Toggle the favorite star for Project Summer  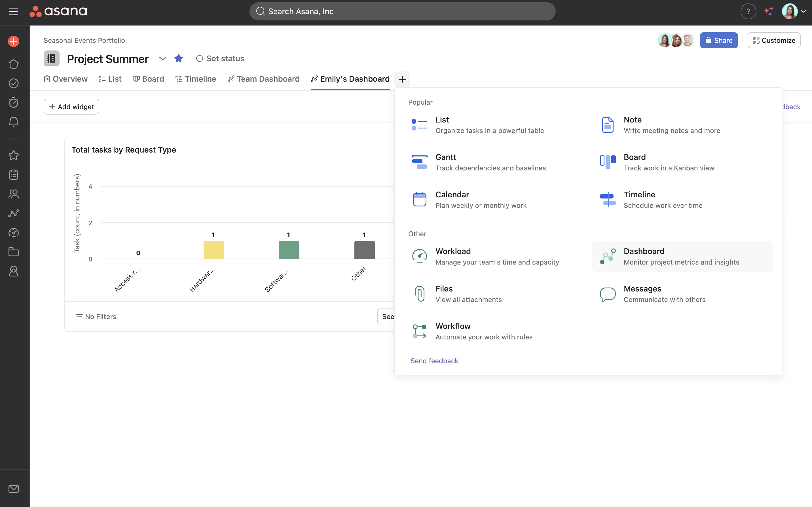point(179,58)
